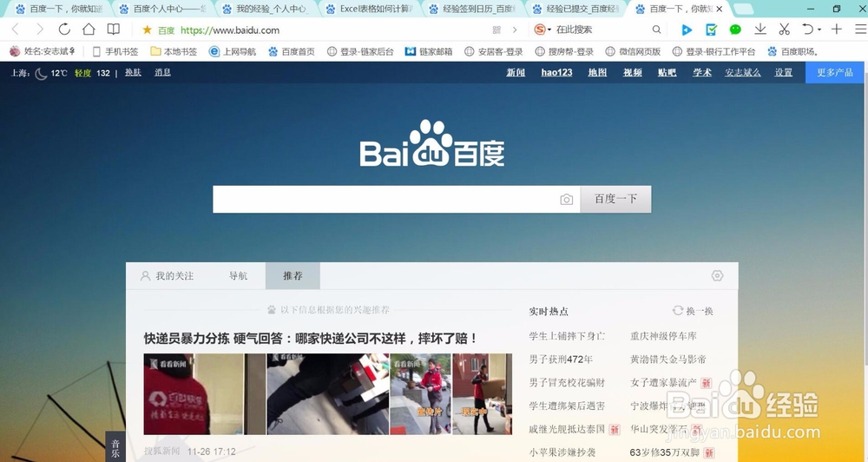Open the hao123 link

[x=556, y=73]
